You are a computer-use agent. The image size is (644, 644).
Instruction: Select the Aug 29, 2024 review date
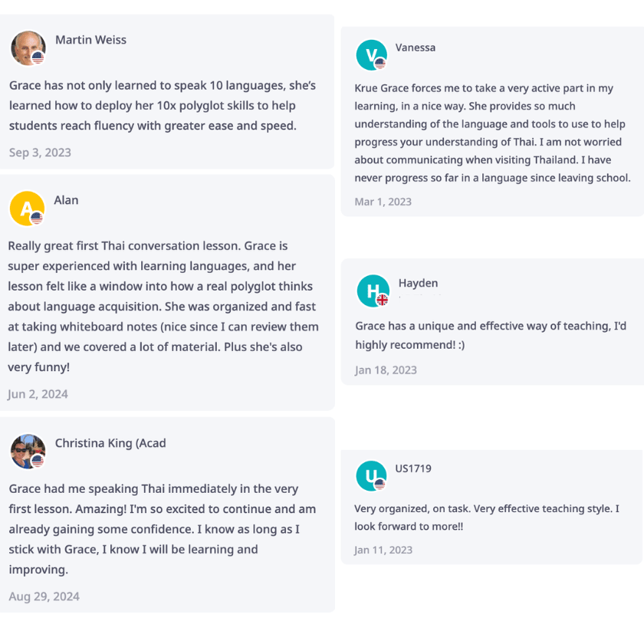pos(44,596)
